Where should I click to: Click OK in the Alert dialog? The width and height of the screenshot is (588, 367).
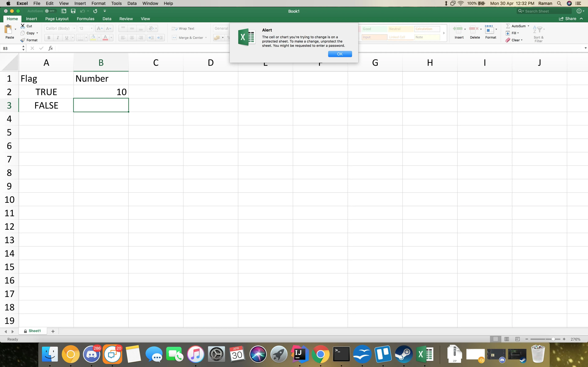(340, 54)
